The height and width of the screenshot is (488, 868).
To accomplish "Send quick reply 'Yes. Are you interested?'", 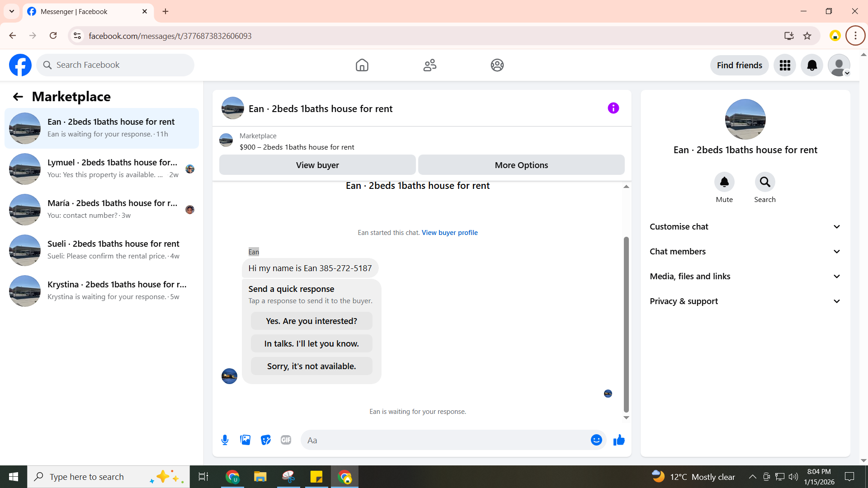I will click(311, 321).
